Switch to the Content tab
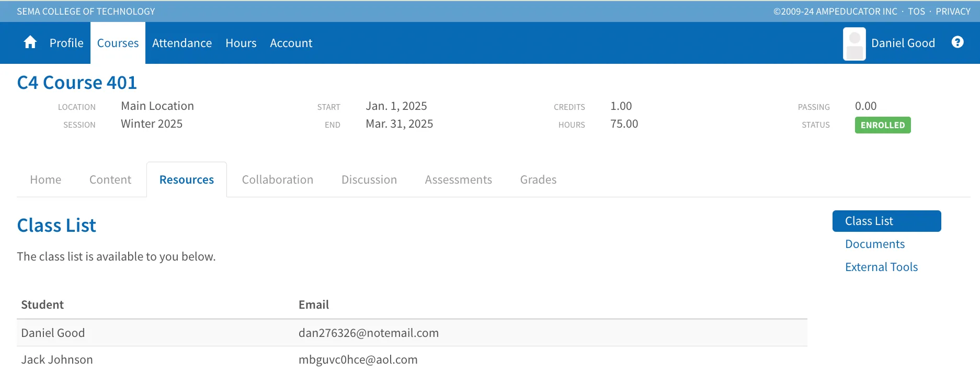 110,179
